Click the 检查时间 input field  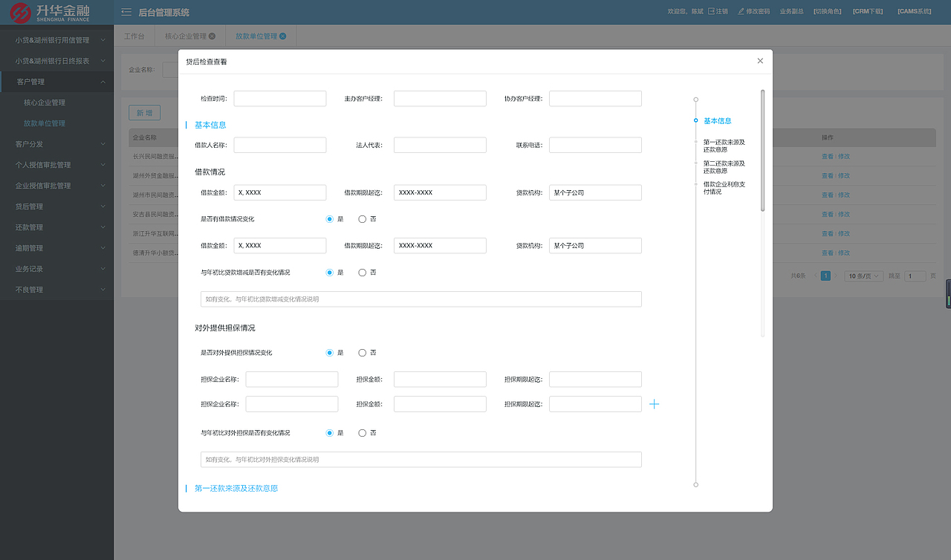(x=280, y=99)
